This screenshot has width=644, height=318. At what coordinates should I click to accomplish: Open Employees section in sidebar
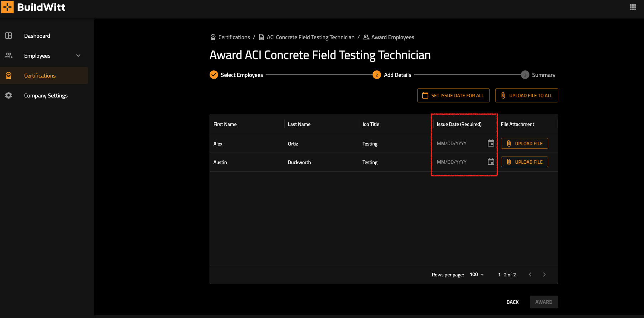pos(37,55)
